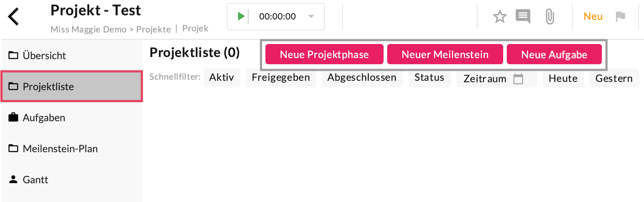Screen dimensions: 644x202
Task: Click the gray flag icon
Action: (620, 17)
